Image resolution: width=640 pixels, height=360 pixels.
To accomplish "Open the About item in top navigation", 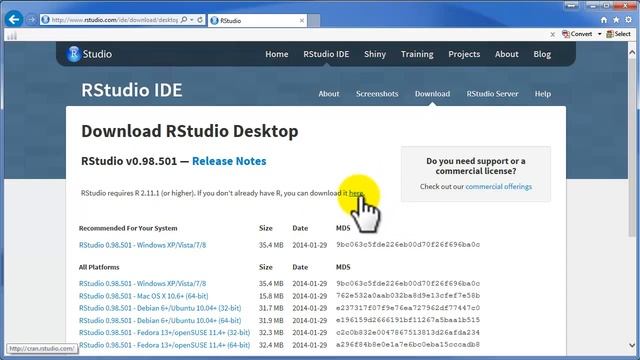I will (x=507, y=54).
